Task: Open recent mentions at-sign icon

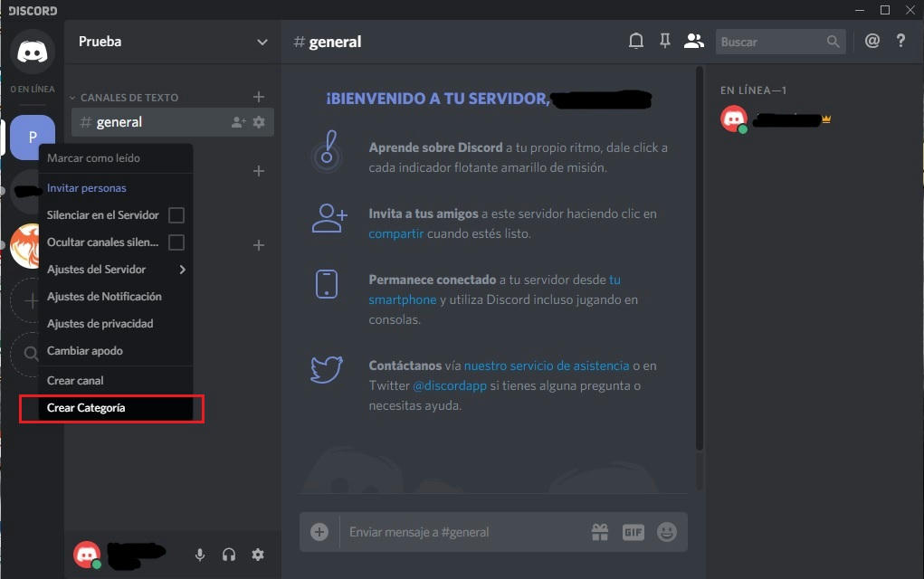Action: tap(872, 41)
